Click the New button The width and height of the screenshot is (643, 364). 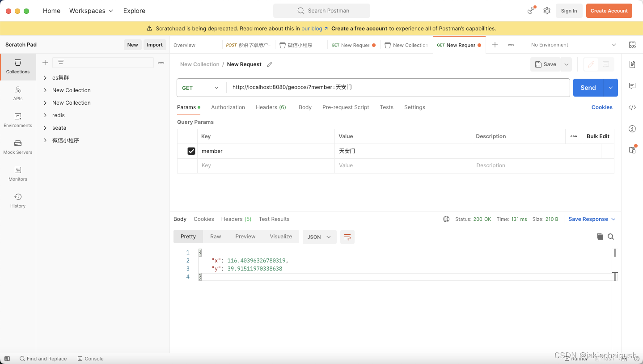(132, 45)
